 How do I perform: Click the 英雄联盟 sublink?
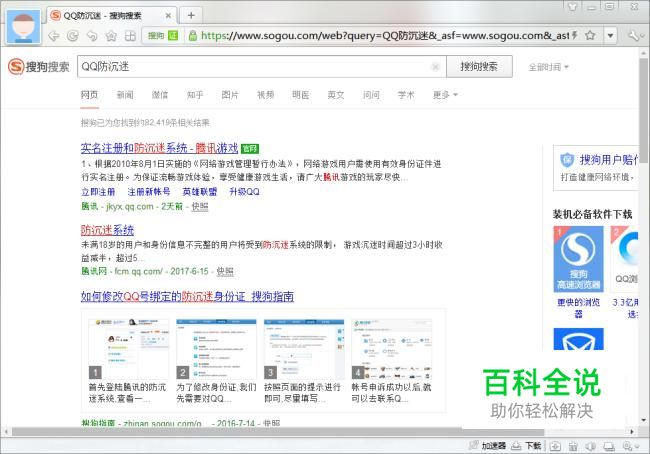[200, 192]
